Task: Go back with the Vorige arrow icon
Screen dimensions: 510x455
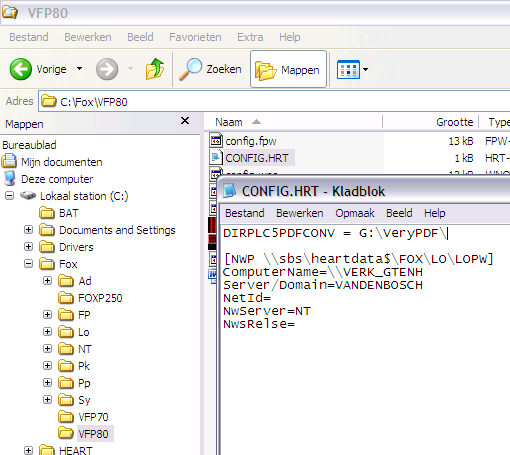Action: point(21,69)
